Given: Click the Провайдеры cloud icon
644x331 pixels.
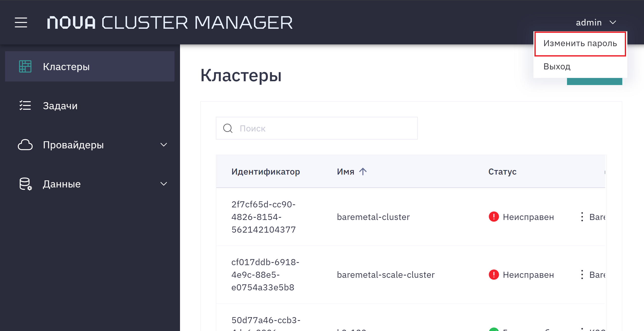Looking at the screenshot, I should 25,145.
